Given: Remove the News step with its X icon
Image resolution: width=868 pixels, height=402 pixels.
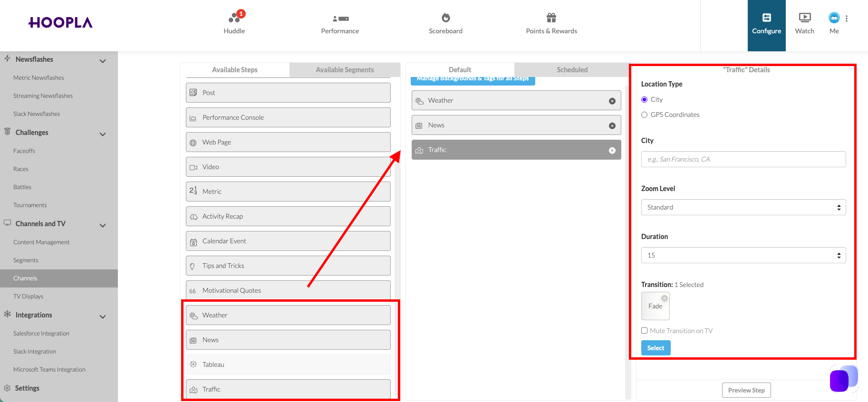Looking at the screenshot, I should pos(612,125).
